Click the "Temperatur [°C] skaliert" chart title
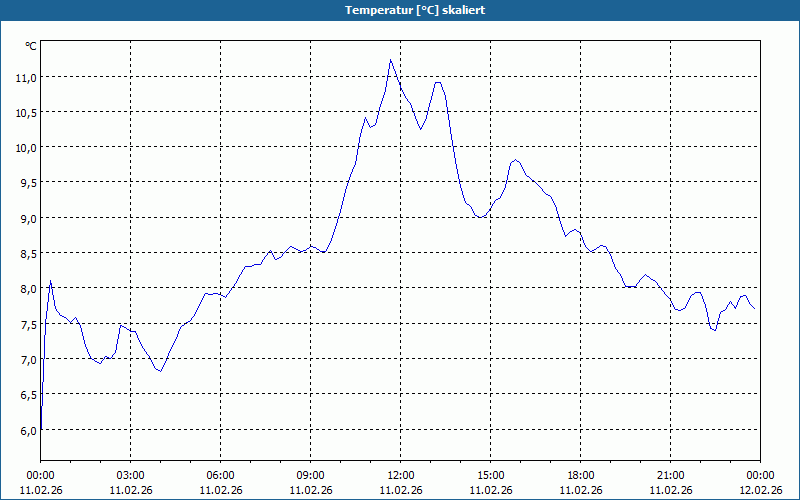The image size is (800, 500). (x=415, y=10)
